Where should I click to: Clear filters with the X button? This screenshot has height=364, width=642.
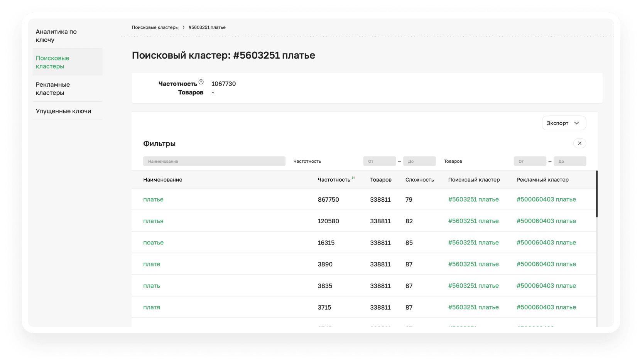point(579,143)
